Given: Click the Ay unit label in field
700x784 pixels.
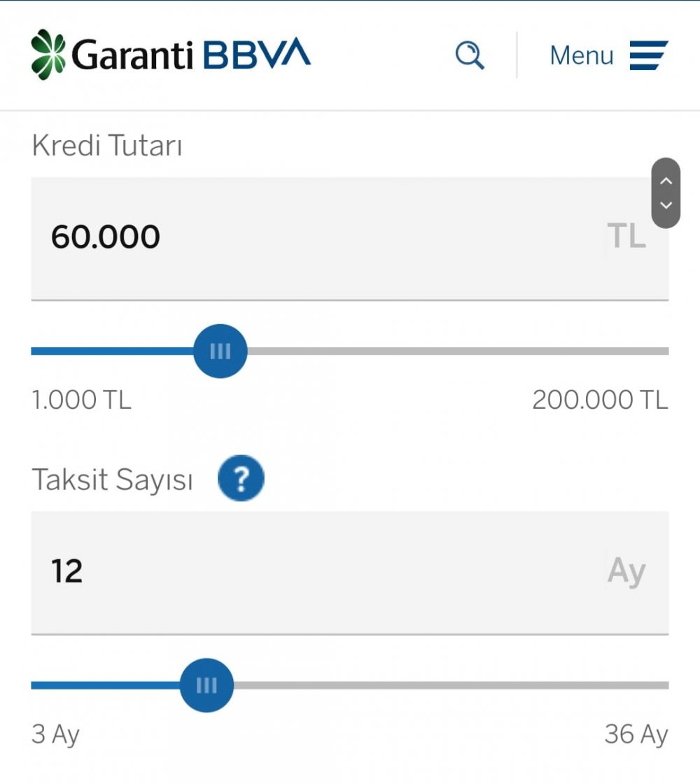Looking at the screenshot, I should 626,571.
